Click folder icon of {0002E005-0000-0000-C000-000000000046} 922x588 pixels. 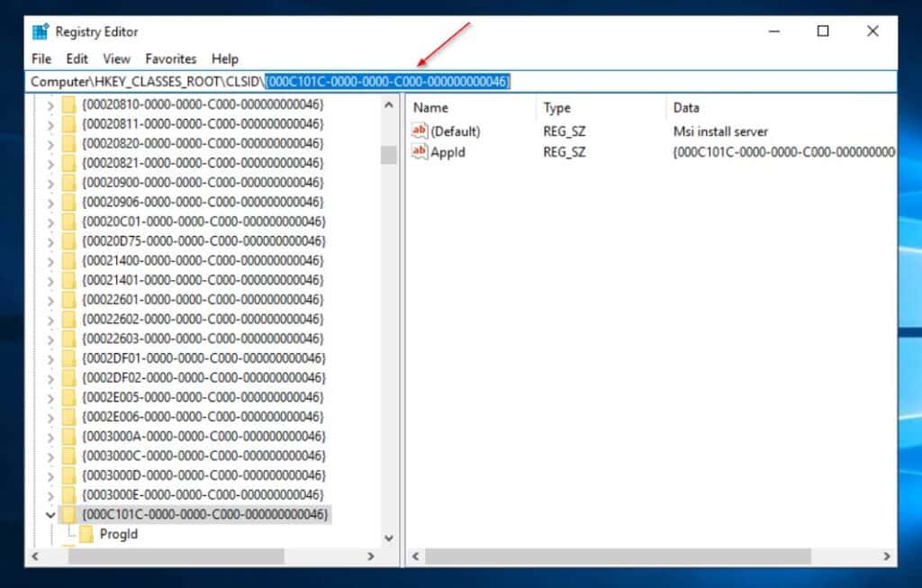[68, 397]
